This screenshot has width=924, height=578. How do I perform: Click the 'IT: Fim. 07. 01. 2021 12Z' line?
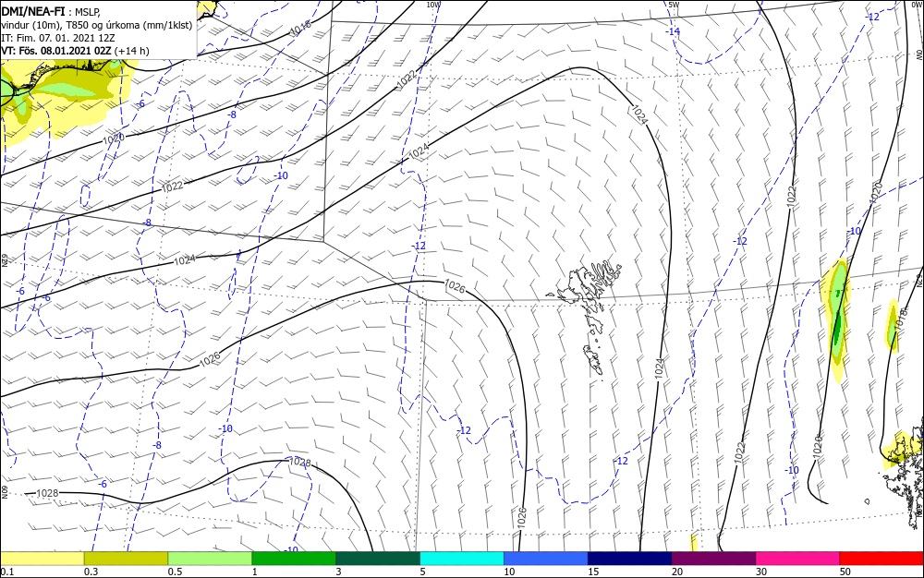pyautogui.click(x=57, y=38)
